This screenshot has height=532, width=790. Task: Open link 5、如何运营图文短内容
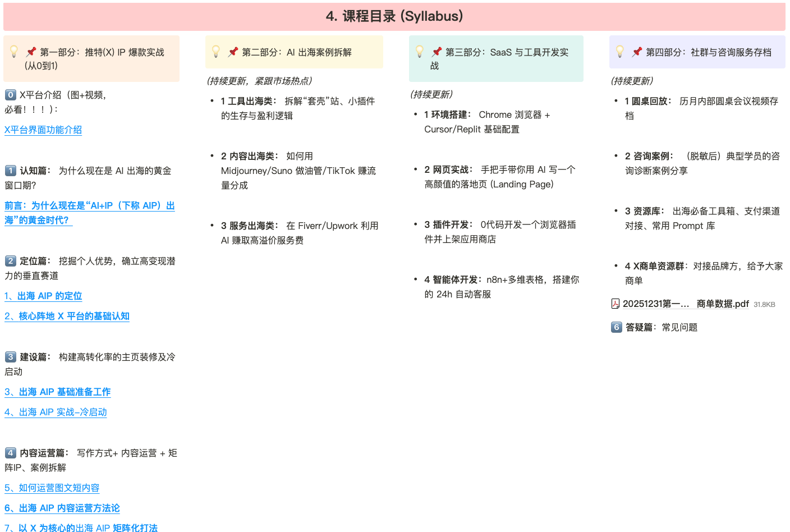(52, 488)
